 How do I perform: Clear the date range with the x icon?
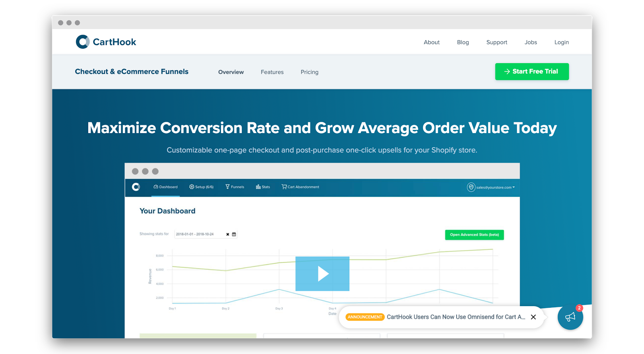(228, 234)
